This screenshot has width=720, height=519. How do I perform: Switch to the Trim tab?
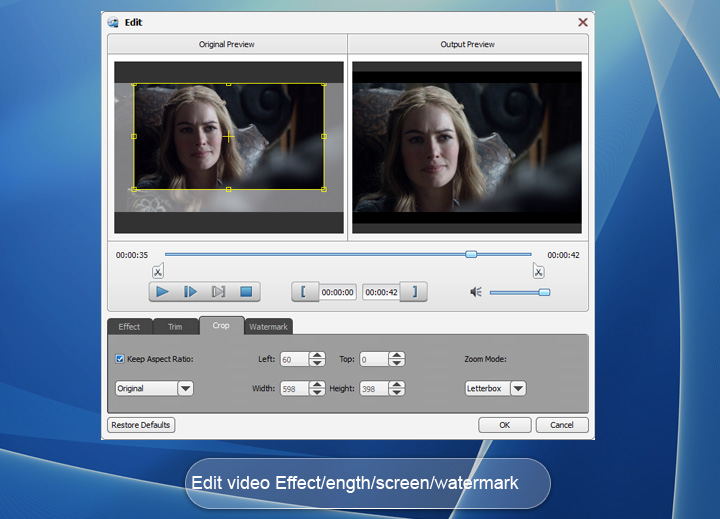[175, 327]
